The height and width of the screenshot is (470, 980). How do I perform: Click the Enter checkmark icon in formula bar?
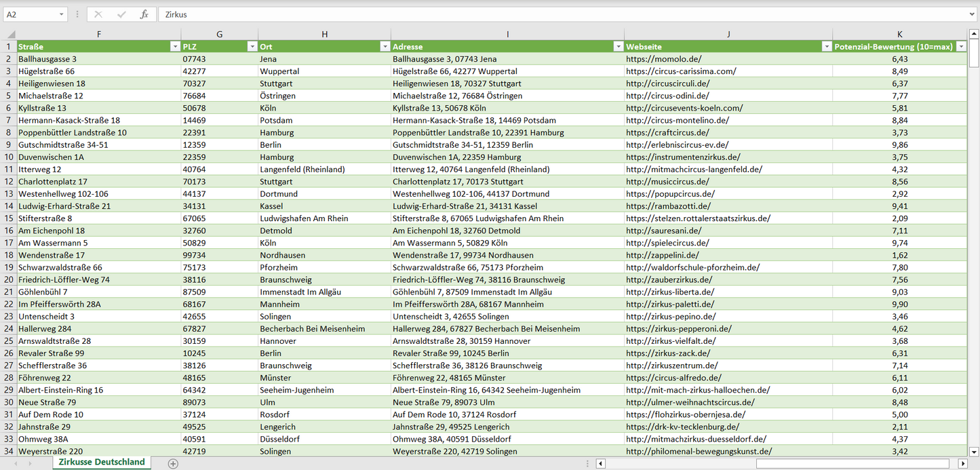coord(121,14)
